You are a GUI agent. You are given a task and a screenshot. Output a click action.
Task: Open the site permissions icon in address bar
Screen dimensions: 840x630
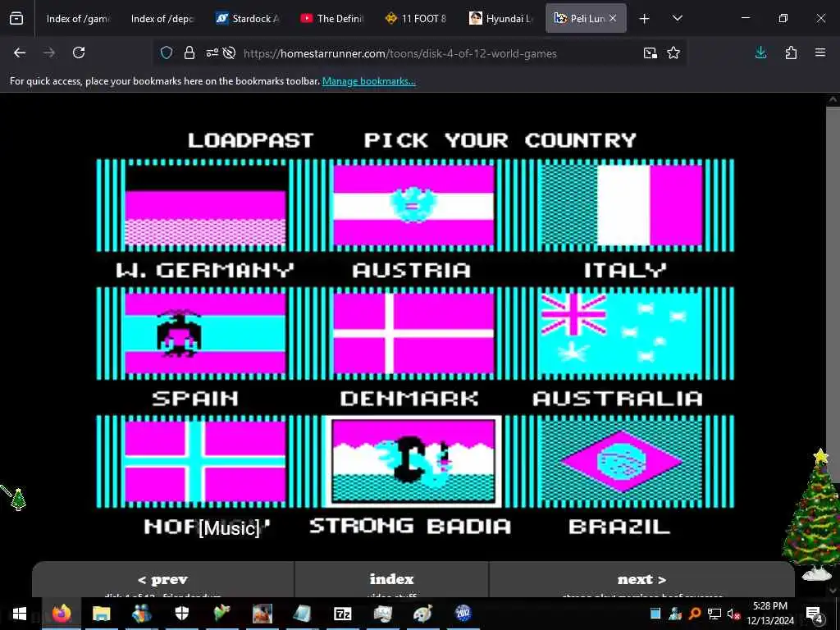click(212, 52)
